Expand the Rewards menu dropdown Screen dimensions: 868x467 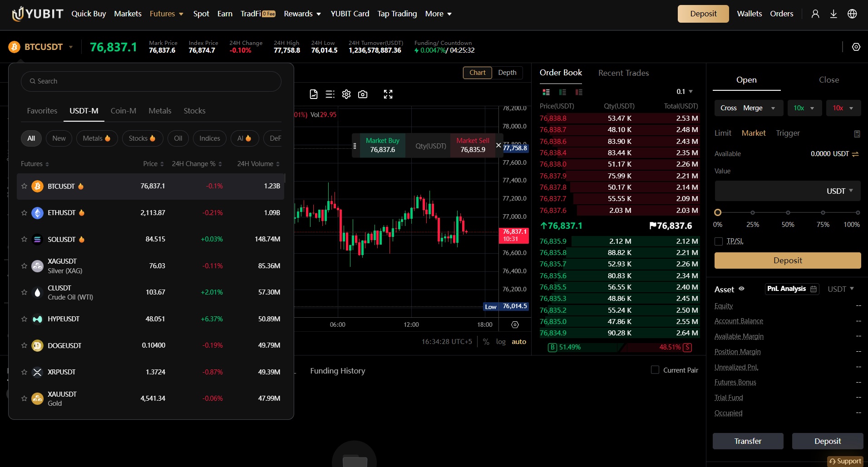tap(319, 14)
